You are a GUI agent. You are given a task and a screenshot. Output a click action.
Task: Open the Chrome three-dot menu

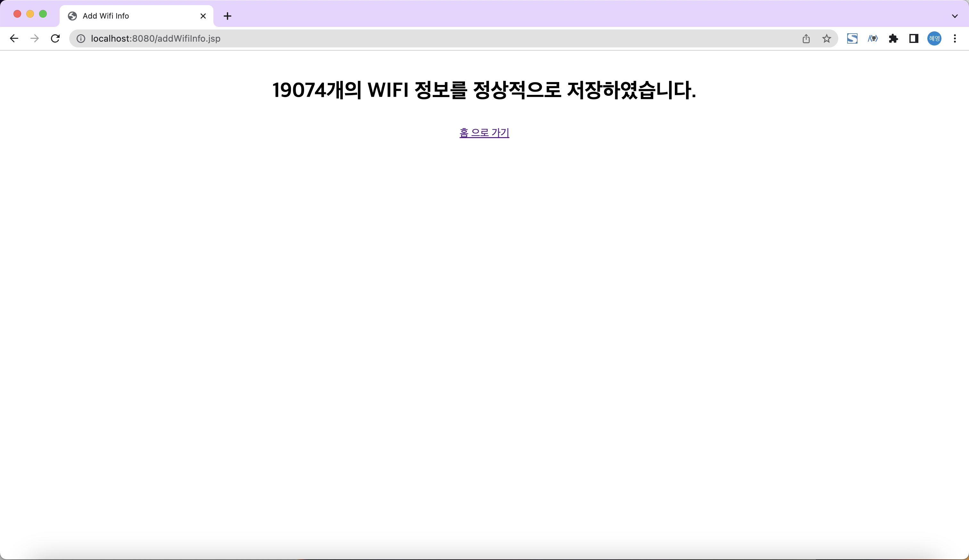click(x=955, y=38)
